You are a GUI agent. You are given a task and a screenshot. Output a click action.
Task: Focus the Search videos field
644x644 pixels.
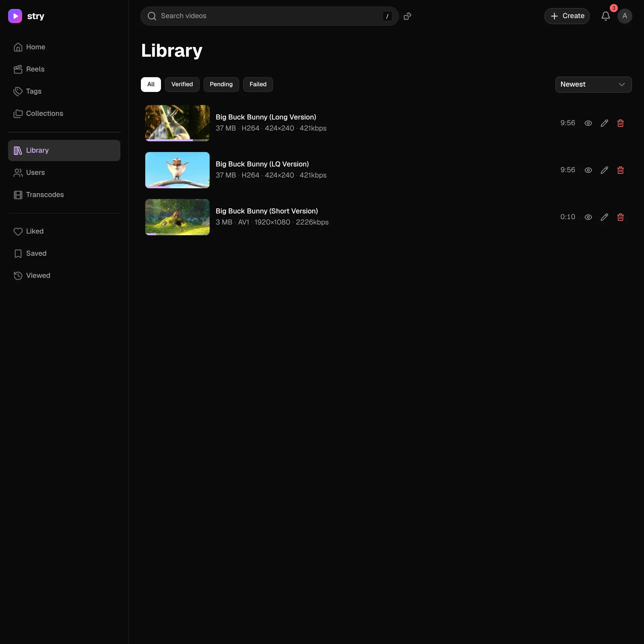click(269, 16)
